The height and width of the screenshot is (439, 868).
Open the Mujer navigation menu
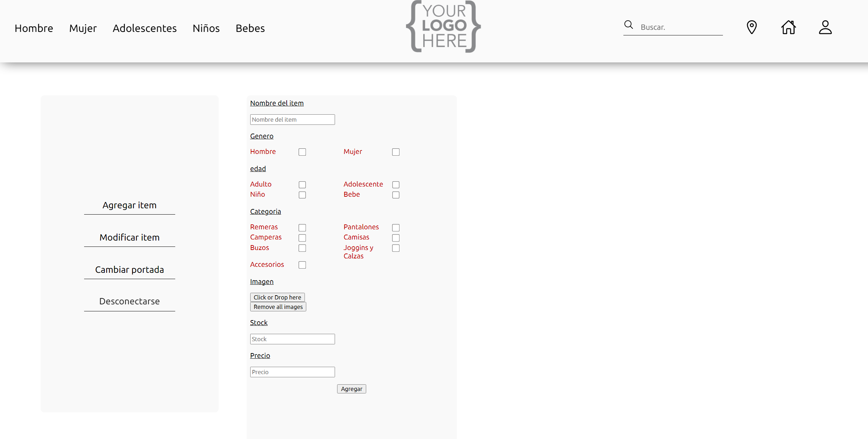[83, 28]
